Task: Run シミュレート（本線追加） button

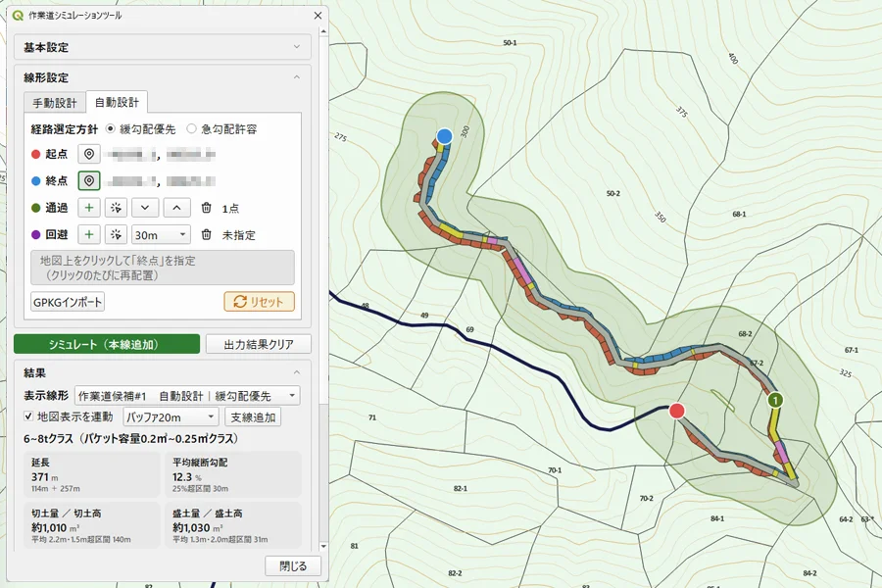Action: coord(107,344)
